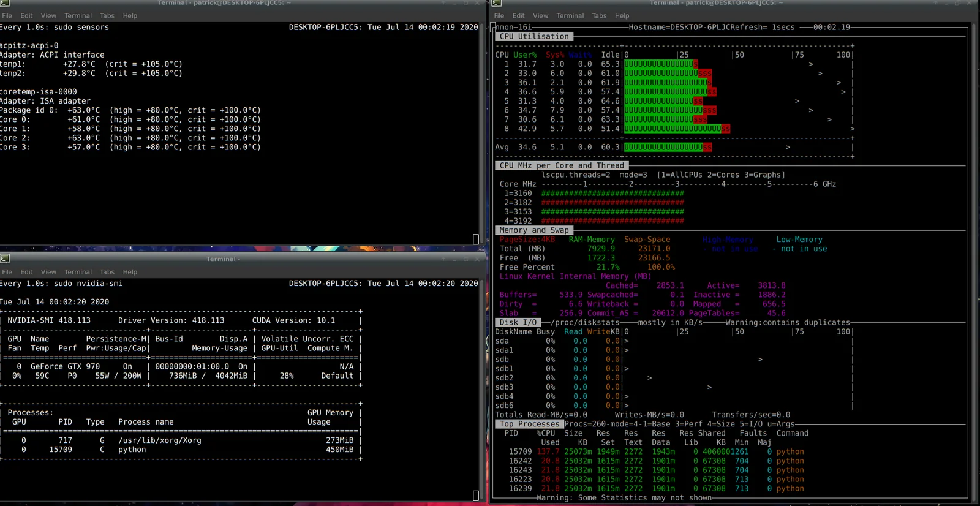Open View menu in the nvidia-smi terminal
Image resolution: width=980 pixels, height=506 pixels.
coord(48,272)
